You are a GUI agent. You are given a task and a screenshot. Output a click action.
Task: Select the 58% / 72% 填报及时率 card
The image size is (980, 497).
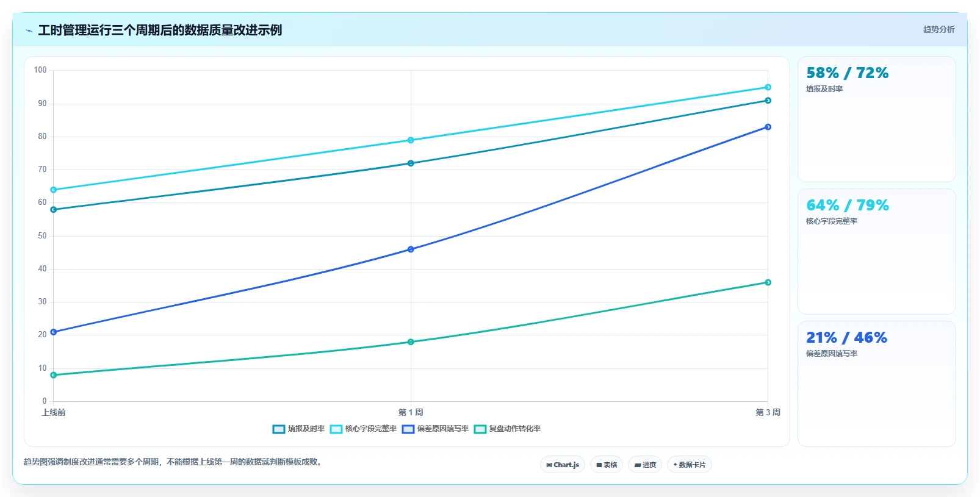[876, 119]
